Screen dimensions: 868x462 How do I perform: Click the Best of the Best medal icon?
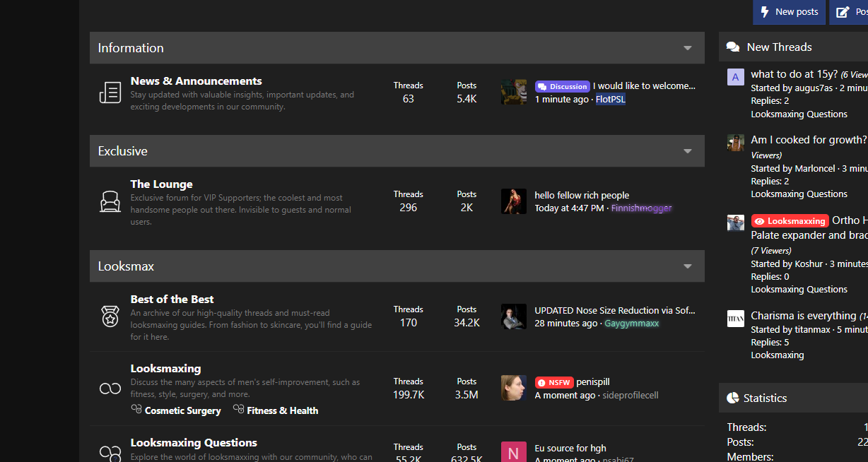click(x=110, y=317)
